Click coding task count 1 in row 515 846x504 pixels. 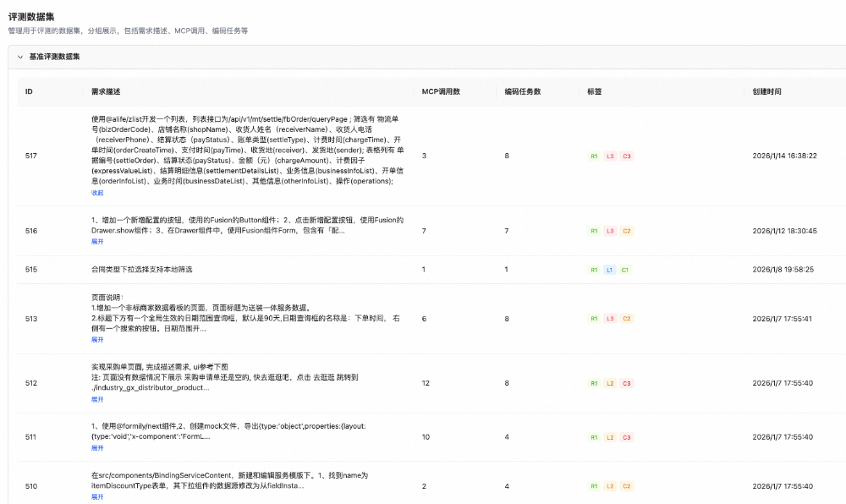pos(506,270)
